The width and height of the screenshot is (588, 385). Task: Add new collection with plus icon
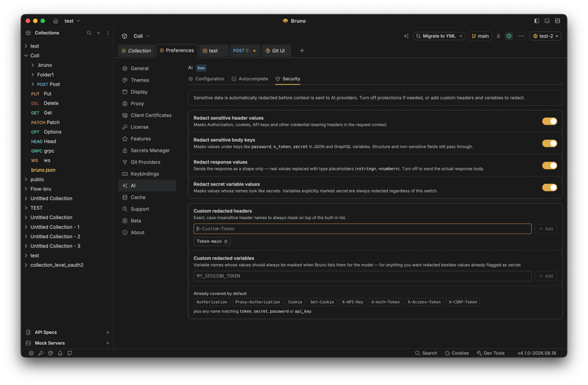tap(98, 33)
